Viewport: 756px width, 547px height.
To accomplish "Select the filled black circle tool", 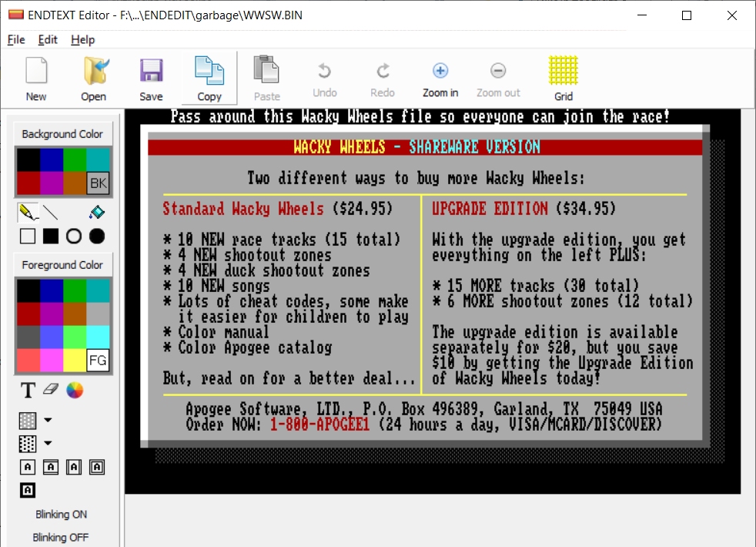I will tap(97, 237).
